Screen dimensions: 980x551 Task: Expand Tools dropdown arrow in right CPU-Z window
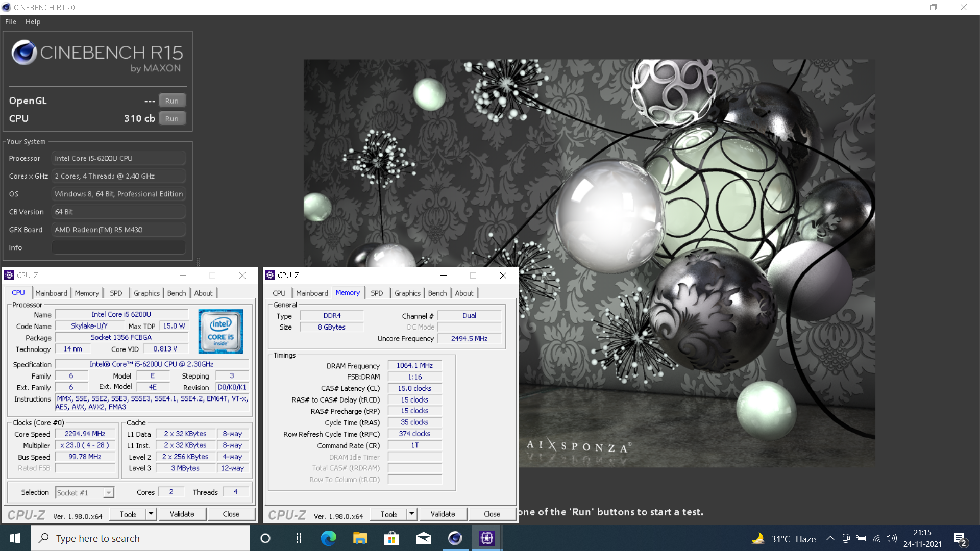(x=412, y=514)
